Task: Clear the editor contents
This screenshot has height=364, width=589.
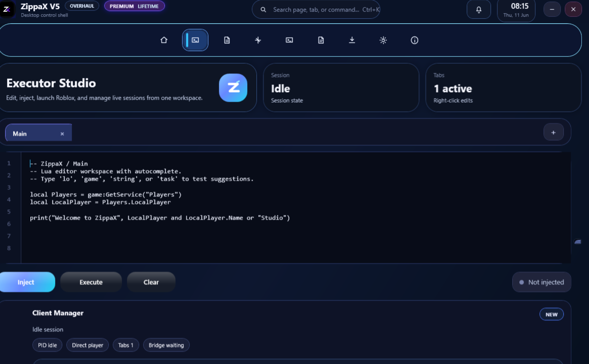Action: [x=151, y=282]
